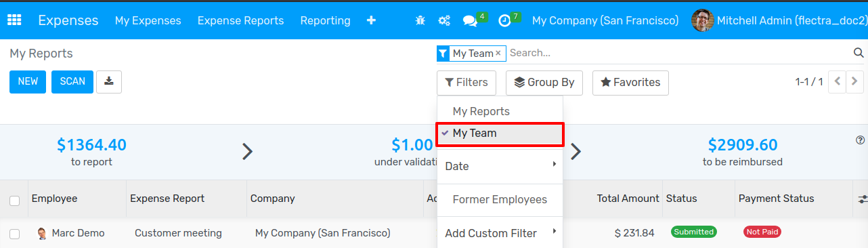Expand the Add Custom Filter option

(x=500, y=233)
